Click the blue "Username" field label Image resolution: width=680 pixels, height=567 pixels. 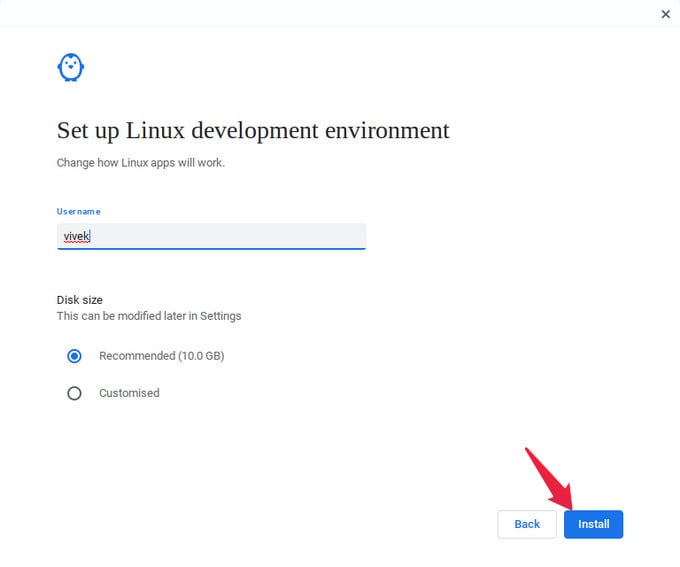(x=78, y=211)
